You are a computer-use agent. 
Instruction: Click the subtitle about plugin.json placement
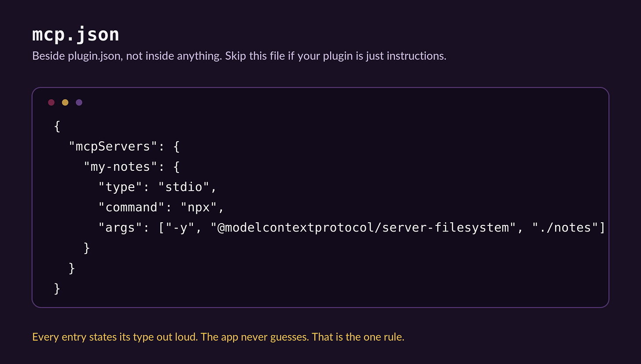(x=239, y=56)
